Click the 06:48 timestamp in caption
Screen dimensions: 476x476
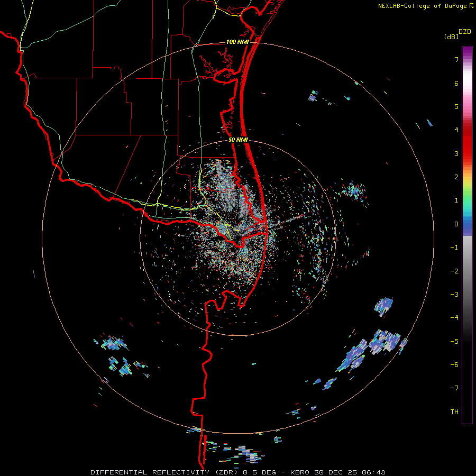point(374,472)
